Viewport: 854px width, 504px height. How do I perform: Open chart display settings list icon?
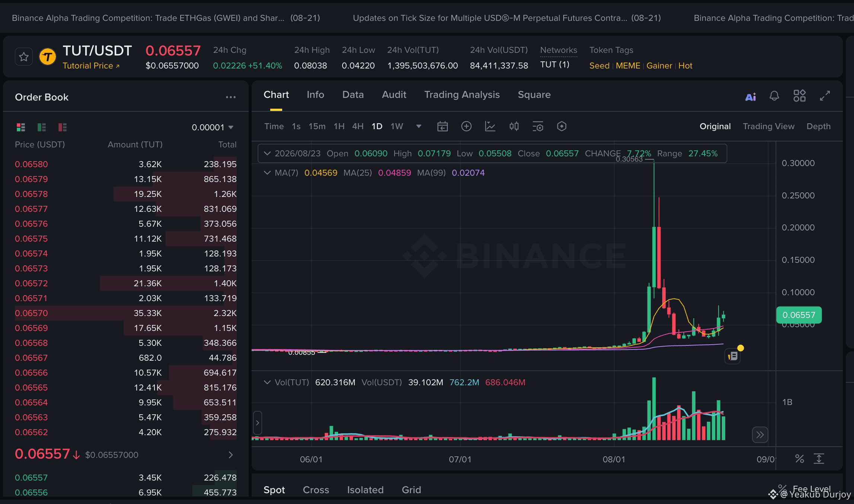(x=538, y=127)
